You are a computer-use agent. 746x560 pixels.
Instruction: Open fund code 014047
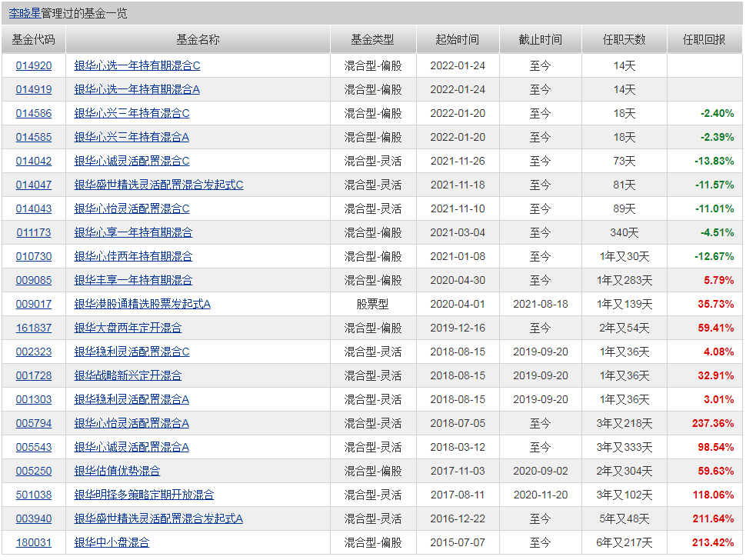(x=34, y=185)
